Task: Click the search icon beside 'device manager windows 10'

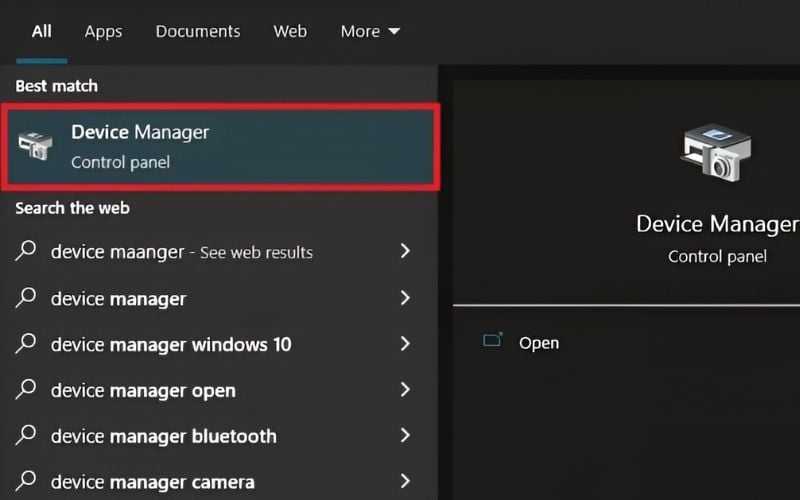Action: (26, 343)
